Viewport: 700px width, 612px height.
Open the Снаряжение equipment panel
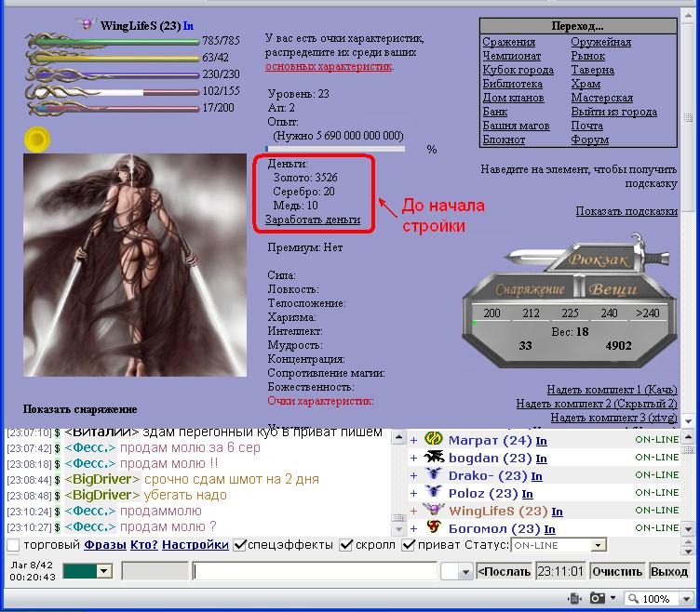click(530, 289)
